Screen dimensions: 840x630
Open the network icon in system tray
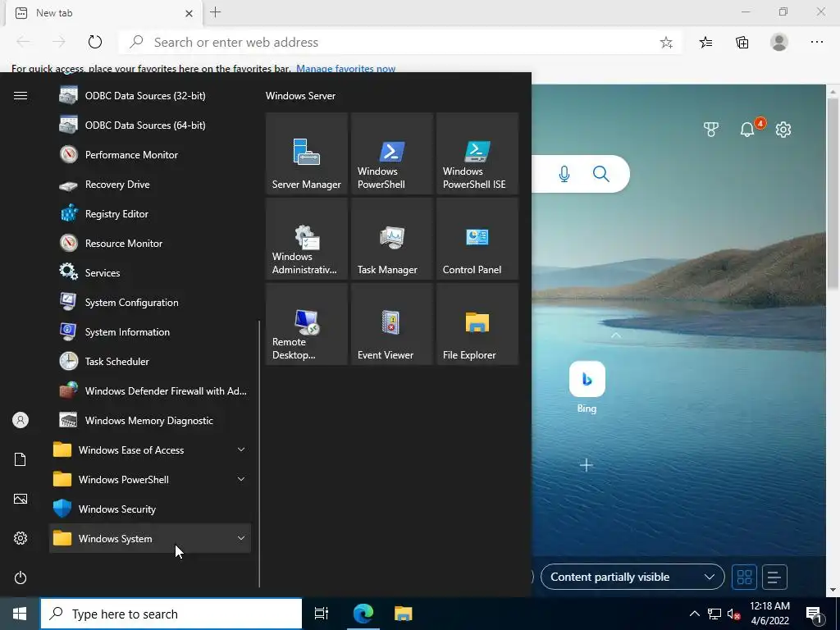(714, 614)
